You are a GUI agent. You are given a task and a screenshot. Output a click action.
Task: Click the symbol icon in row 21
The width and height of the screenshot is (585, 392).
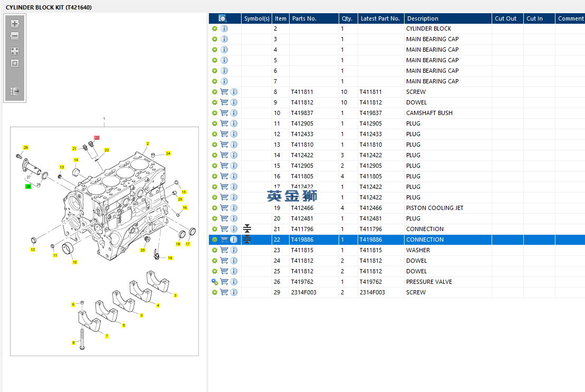[x=247, y=229]
